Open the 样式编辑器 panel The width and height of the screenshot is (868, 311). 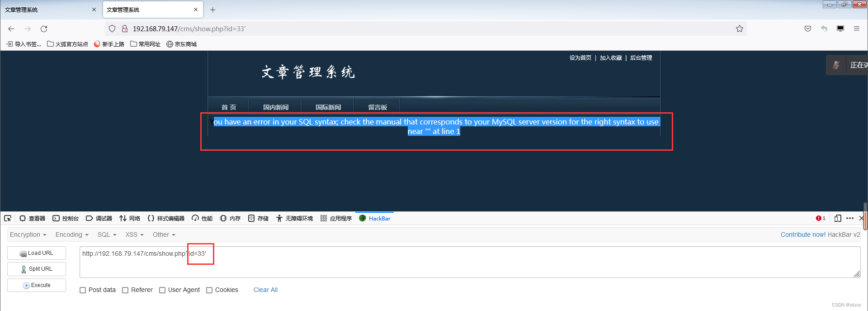(166, 218)
